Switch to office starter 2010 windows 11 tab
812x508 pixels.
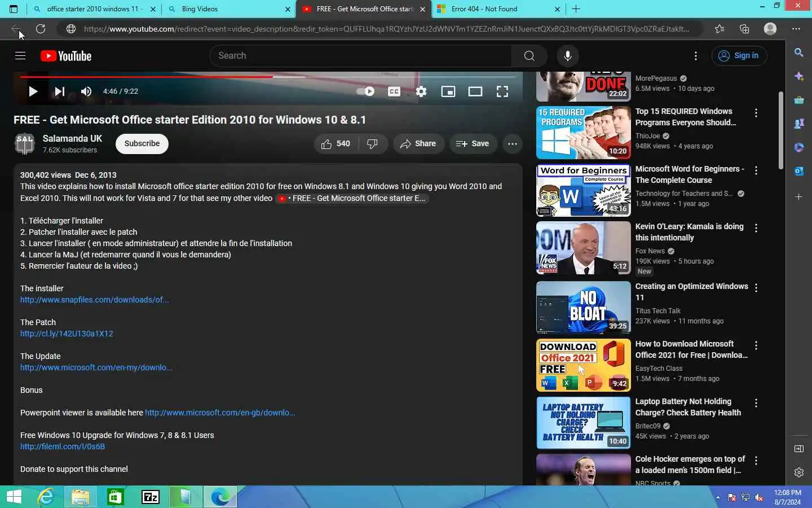94,9
